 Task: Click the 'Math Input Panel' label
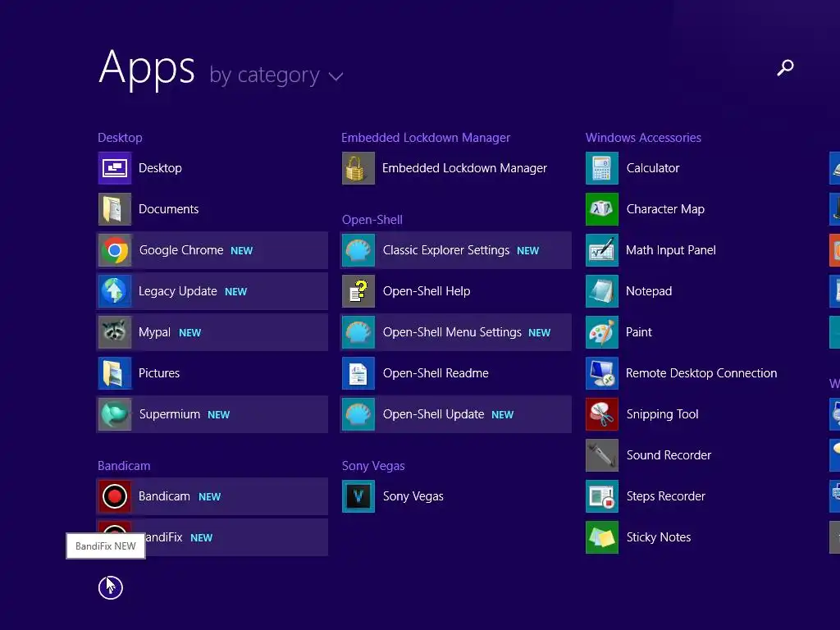(671, 250)
